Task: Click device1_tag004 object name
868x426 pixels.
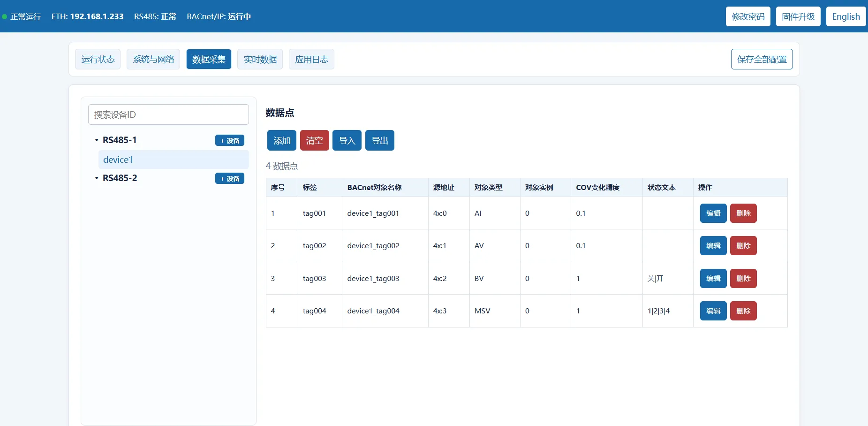Action: 373,311
